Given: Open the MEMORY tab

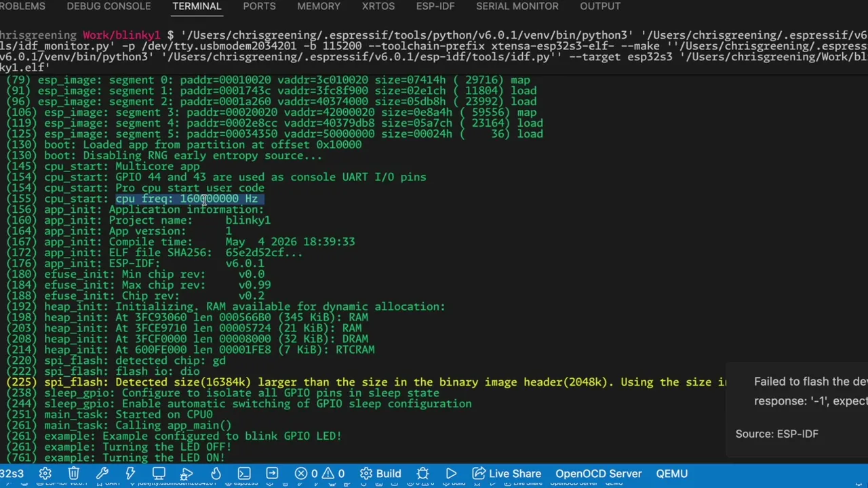Looking at the screenshot, I should pyautogui.click(x=319, y=6).
